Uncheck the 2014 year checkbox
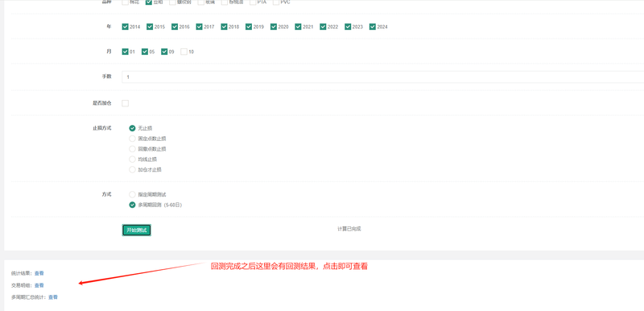 (126, 27)
